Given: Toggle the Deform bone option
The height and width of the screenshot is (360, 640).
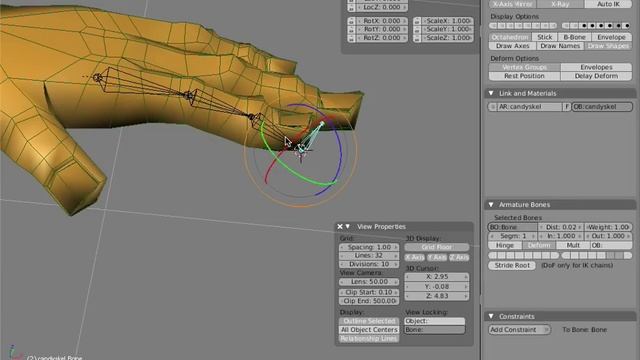Looking at the screenshot, I should click(x=539, y=246).
